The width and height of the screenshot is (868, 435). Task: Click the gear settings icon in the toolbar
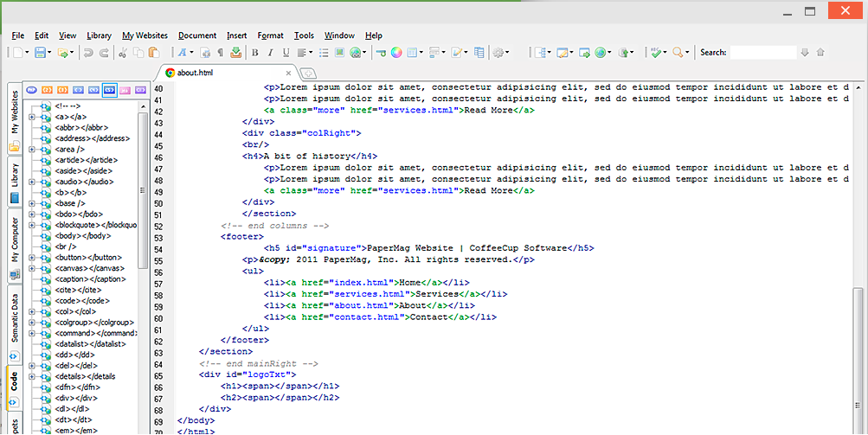(498, 53)
